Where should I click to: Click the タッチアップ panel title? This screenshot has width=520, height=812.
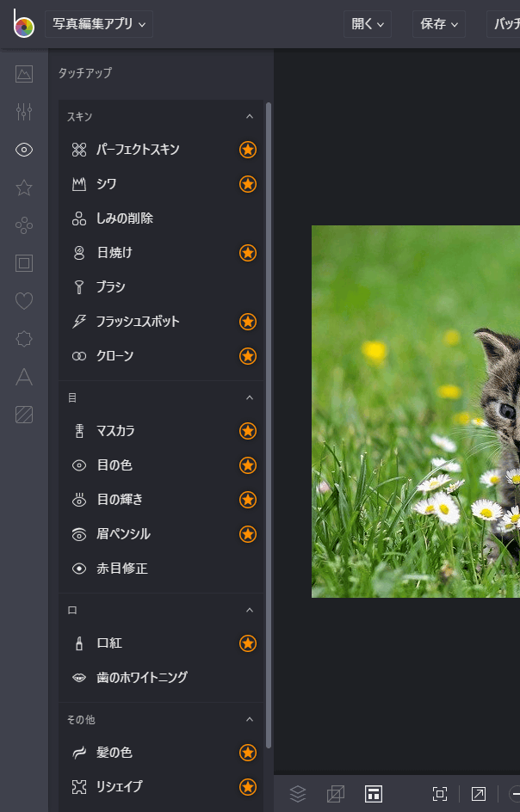coord(85,73)
